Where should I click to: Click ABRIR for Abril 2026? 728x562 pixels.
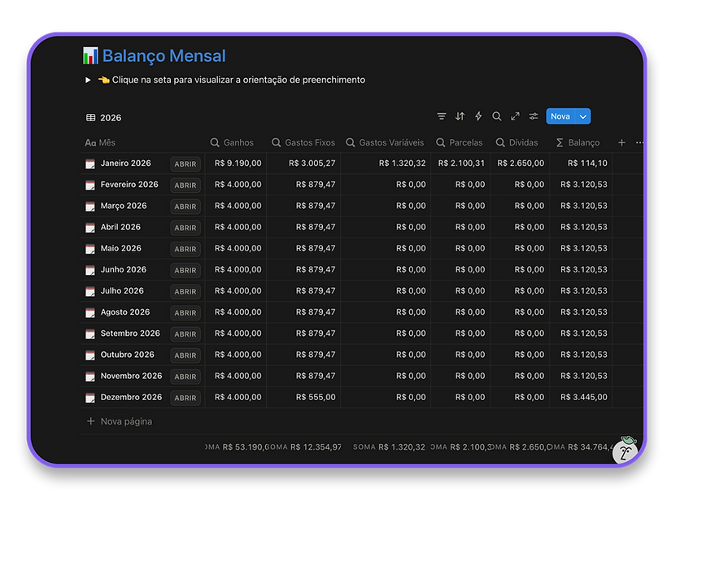pos(185,228)
